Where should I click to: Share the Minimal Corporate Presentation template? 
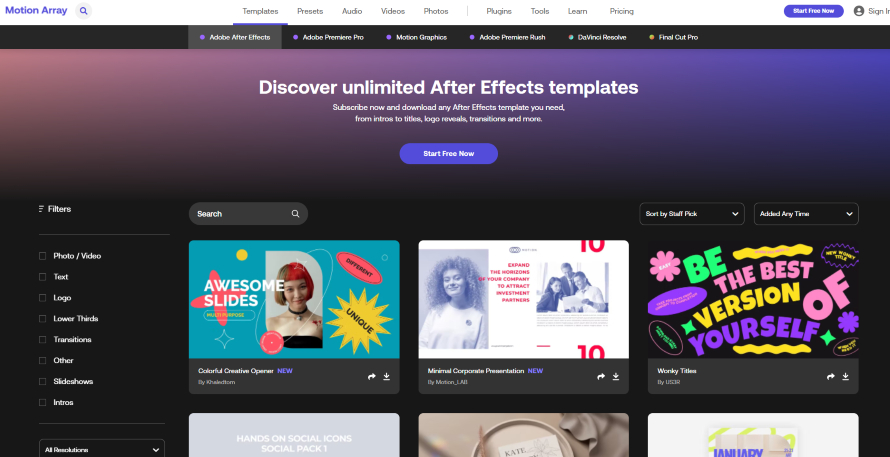click(601, 376)
